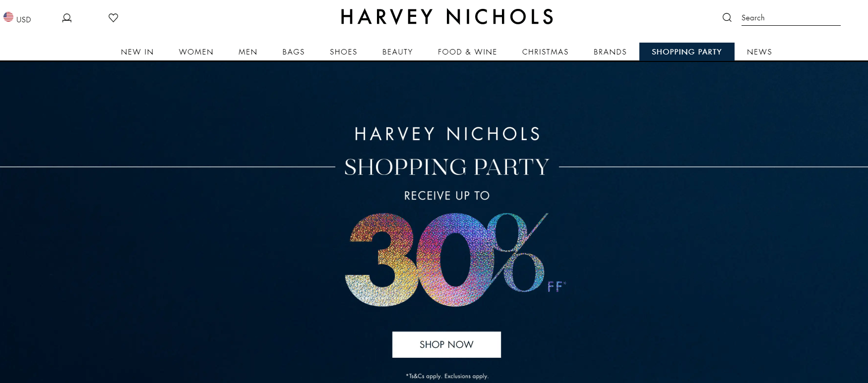Open the New In menu

tap(137, 52)
